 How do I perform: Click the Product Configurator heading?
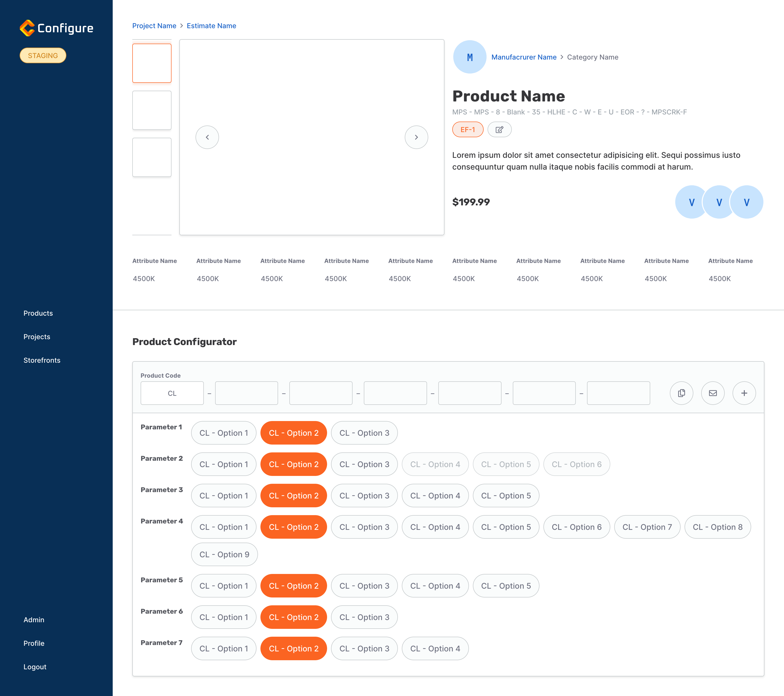coord(184,342)
